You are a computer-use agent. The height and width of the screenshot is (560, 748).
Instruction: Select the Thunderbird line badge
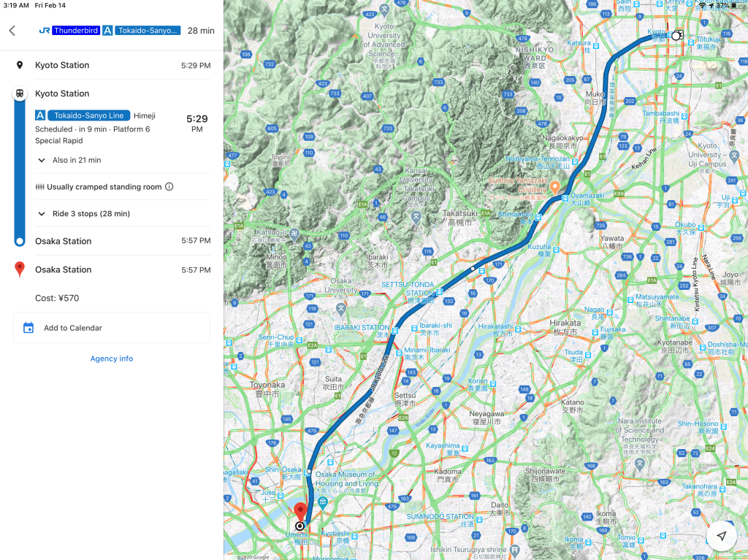75,31
